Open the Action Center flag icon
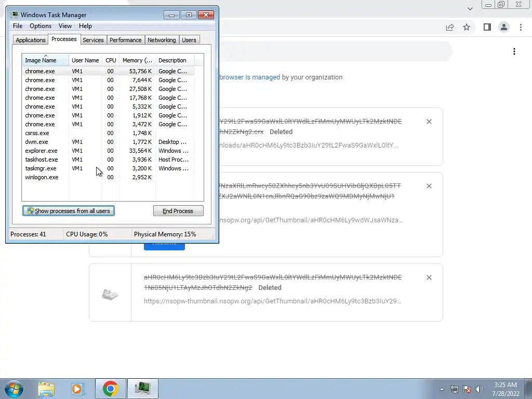532x399 pixels. point(467,389)
